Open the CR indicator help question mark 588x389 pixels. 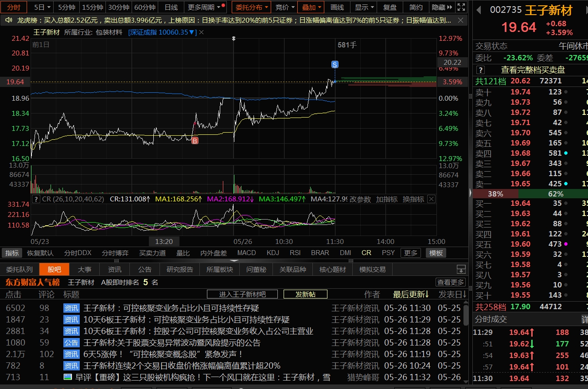pos(36,199)
